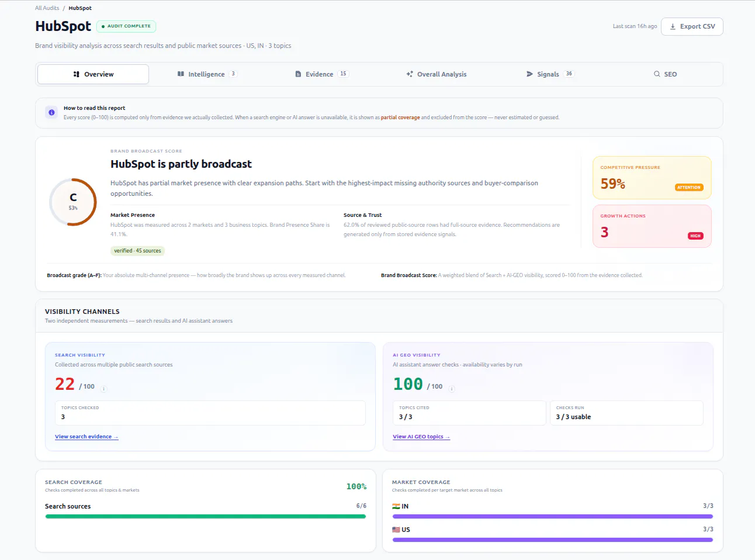The height and width of the screenshot is (560, 755).
Task: Click the US flag icon in Market Coverage
Action: pos(396,530)
